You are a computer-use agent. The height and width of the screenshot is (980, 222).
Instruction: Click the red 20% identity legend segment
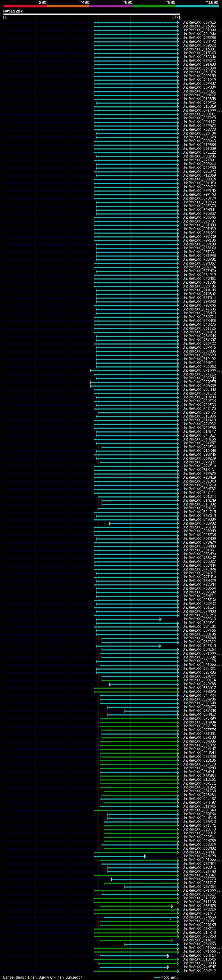point(25,7)
